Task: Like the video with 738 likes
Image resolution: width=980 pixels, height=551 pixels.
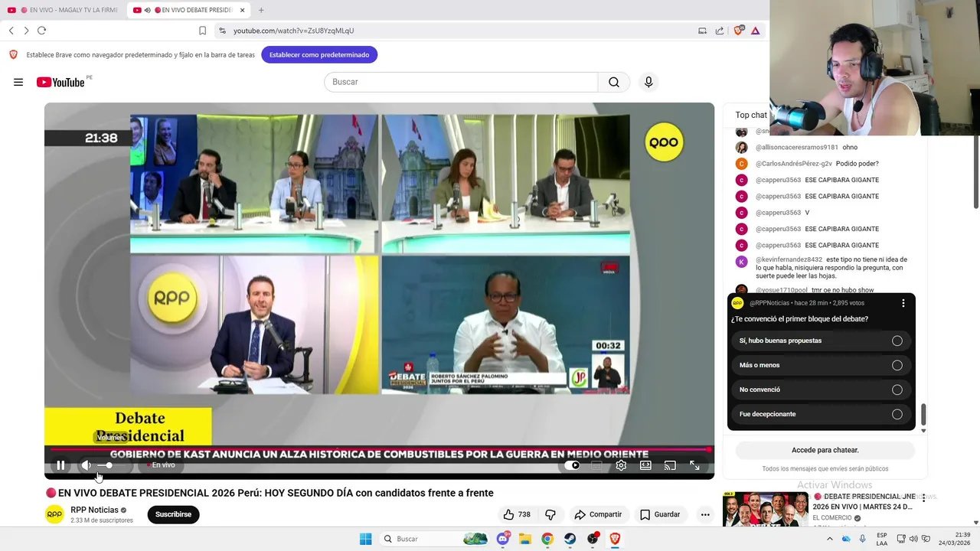Action: (517, 514)
